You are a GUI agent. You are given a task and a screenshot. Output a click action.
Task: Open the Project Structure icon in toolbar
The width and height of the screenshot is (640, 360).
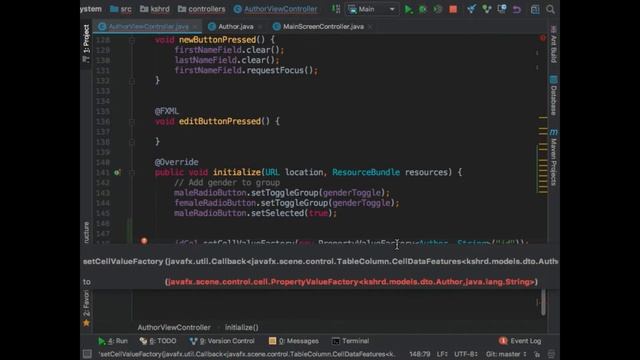tap(535, 9)
